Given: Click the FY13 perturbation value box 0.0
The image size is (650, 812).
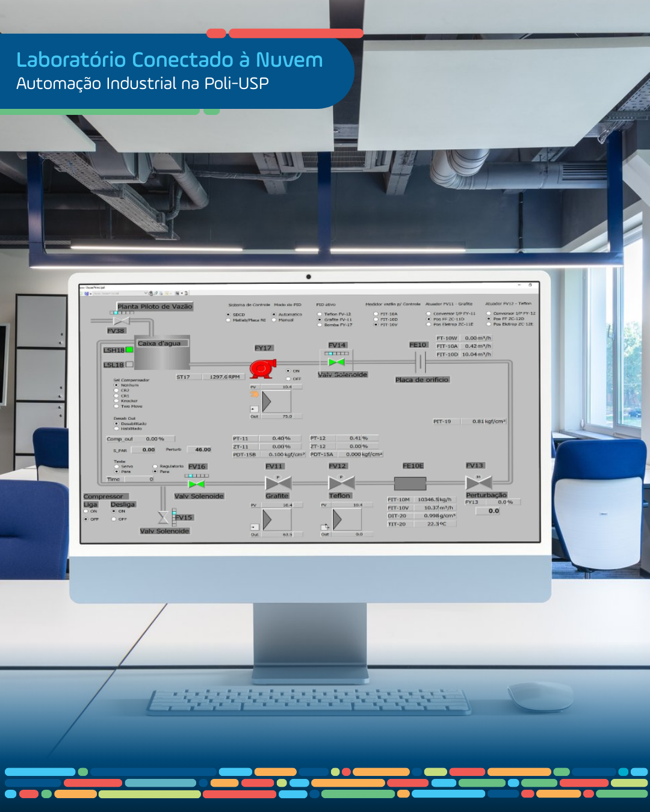Looking at the screenshot, I should click(494, 511).
